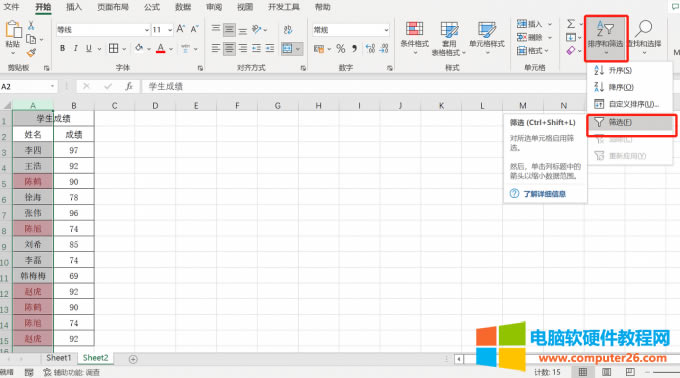Screen dimensions: 680x378
Task: Select the Sheet1 worksheet tab
Action: pyautogui.click(x=58, y=358)
